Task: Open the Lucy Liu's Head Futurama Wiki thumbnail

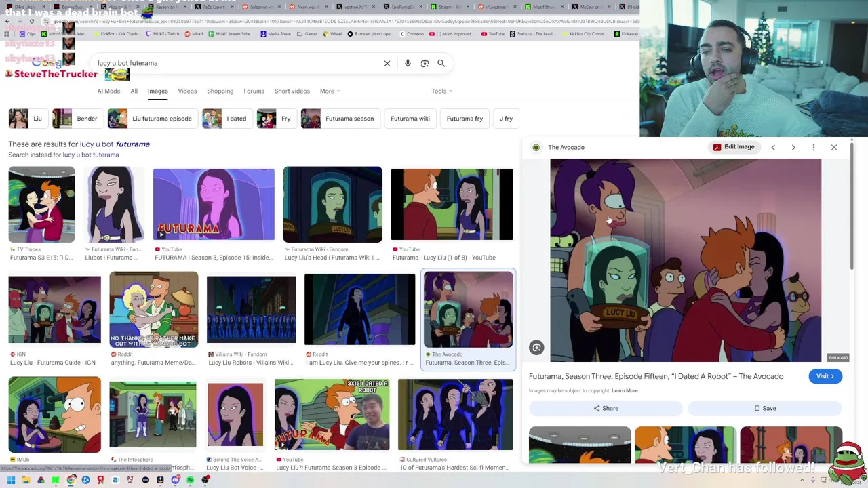Action: coord(332,205)
